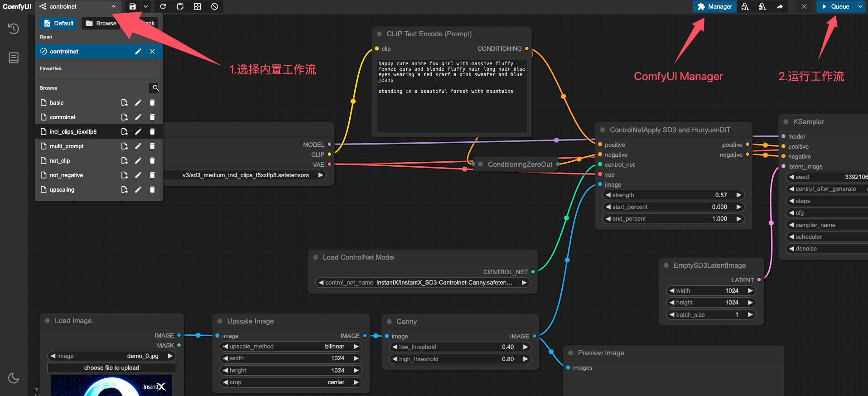Open the scheduler combo in KSampler

(827, 237)
